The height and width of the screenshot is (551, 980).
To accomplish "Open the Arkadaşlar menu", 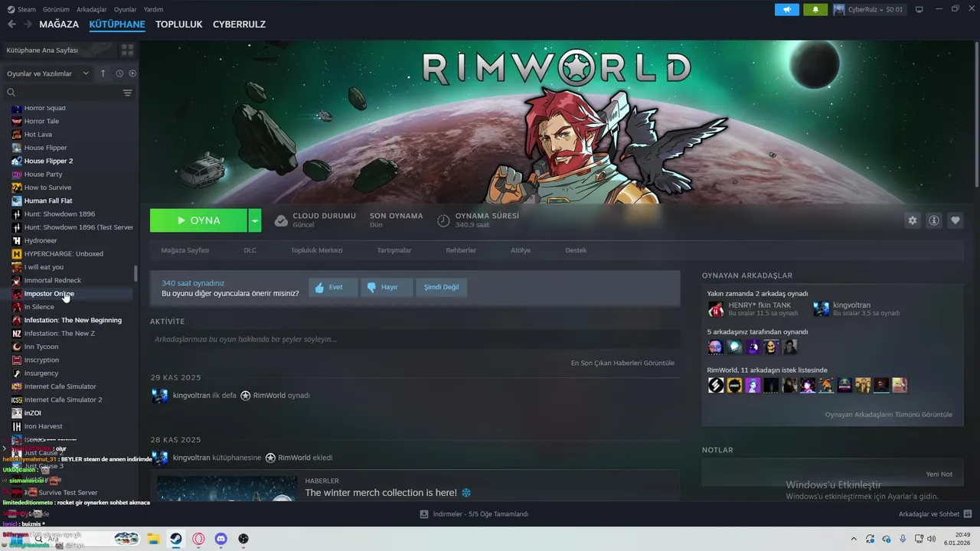I will [x=92, y=9].
